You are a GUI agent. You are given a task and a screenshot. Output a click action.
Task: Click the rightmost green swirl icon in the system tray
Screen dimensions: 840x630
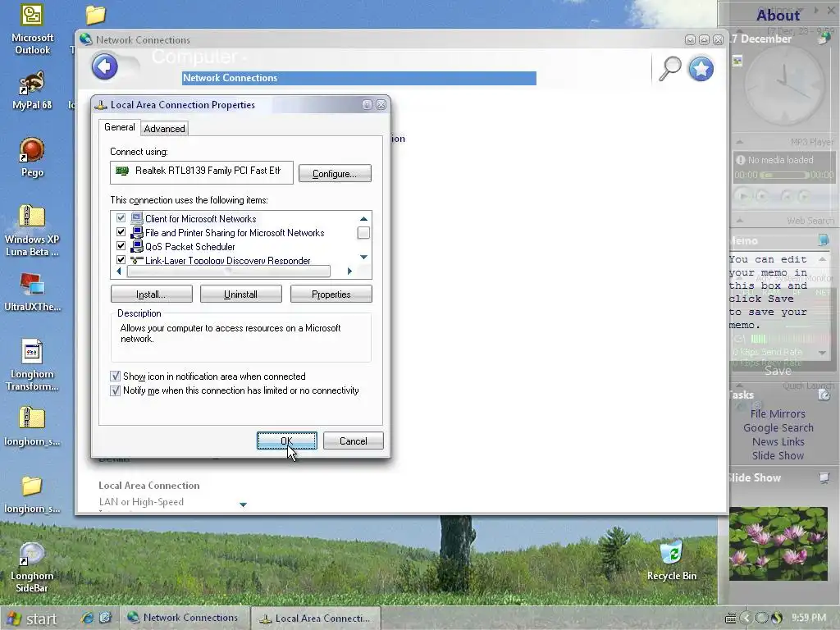coord(777,618)
